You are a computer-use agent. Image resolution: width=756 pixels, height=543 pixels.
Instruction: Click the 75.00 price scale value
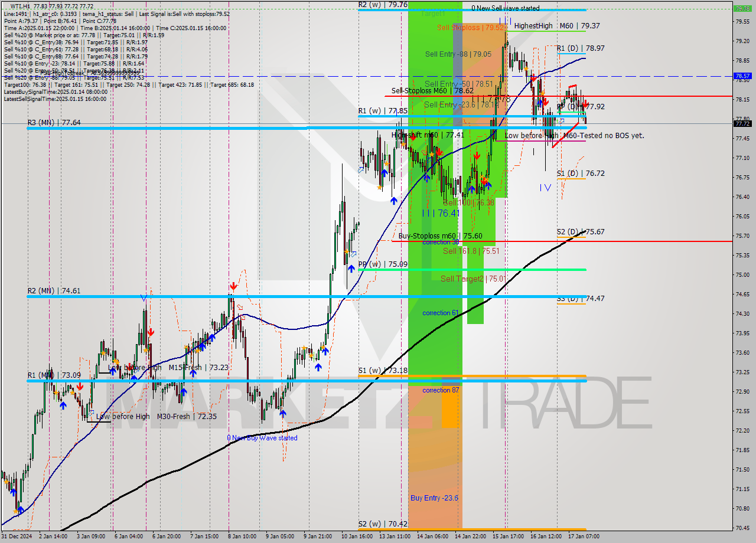(x=742, y=274)
